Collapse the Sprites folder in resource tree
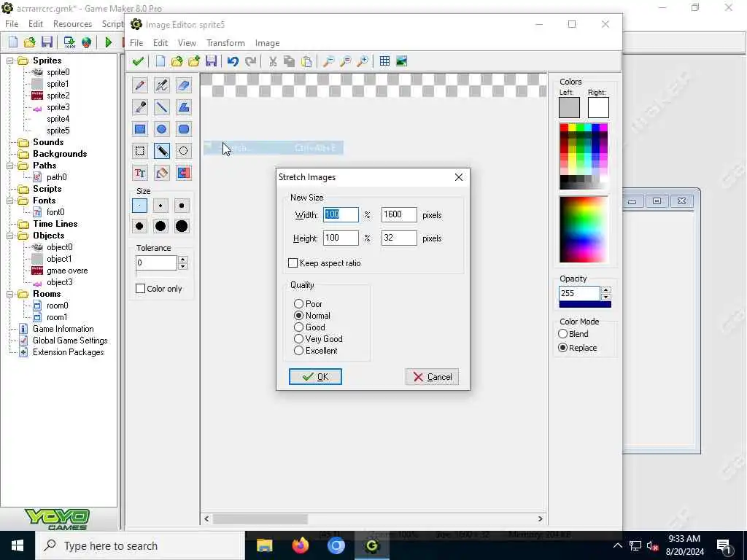This screenshot has height=560, width=747. point(9,61)
